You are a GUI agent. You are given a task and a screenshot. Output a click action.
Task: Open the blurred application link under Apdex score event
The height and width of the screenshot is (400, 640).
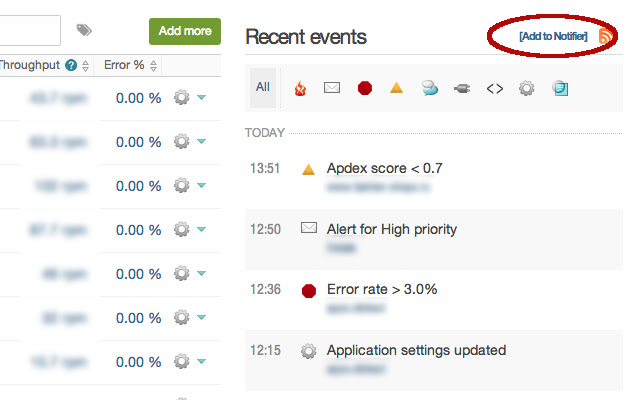(x=379, y=187)
